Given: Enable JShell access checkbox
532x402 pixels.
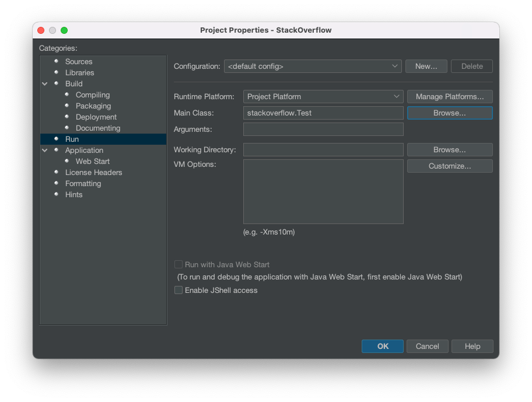Looking at the screenshot, I should 178,290.
